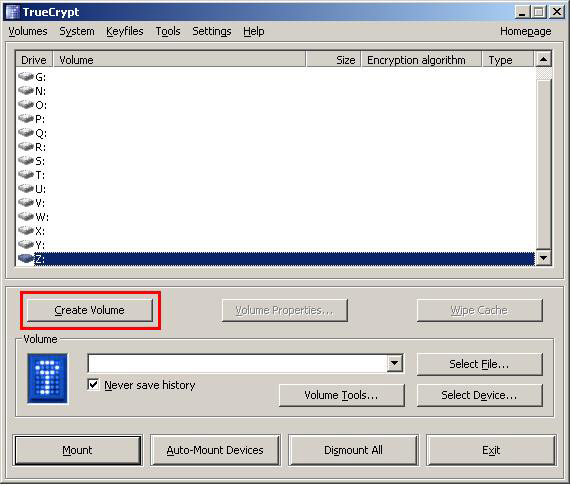Click the TrueCrypt logo in Volume group

tap(48, 378)
